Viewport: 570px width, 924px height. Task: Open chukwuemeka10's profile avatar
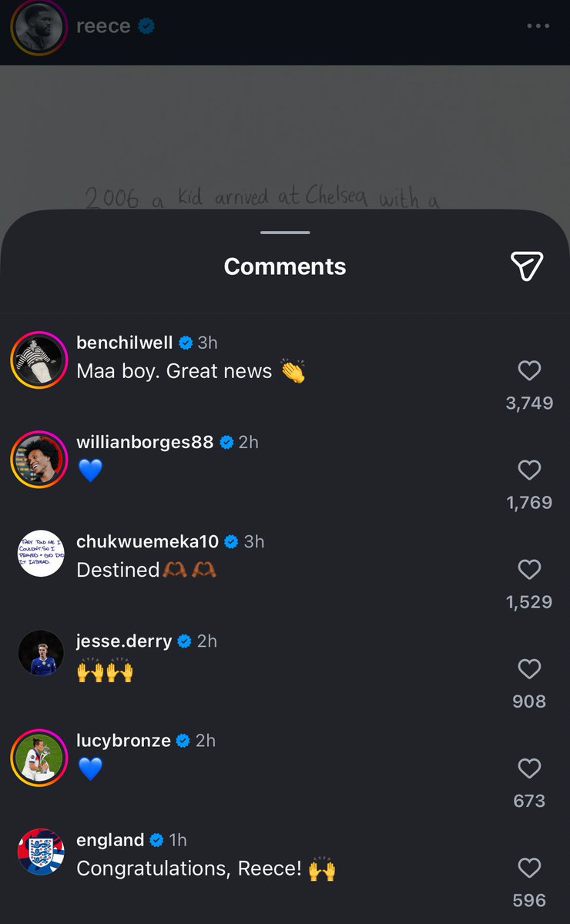point(40,553)
